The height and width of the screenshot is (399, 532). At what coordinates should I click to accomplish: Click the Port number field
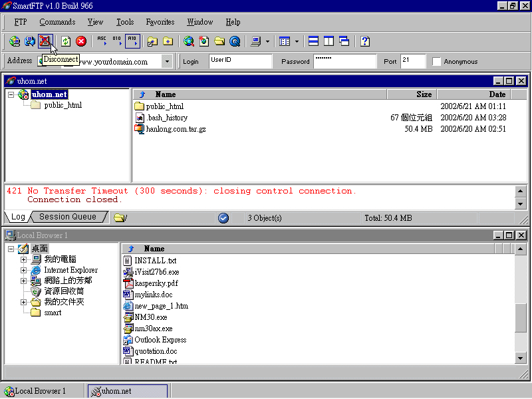pos(413,61)
